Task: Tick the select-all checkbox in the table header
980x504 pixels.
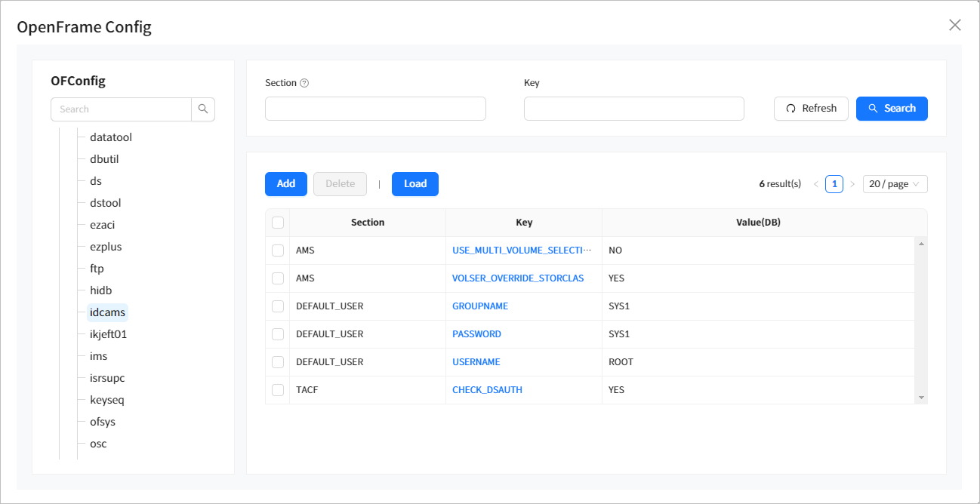Action: click(x=278, y=223)
